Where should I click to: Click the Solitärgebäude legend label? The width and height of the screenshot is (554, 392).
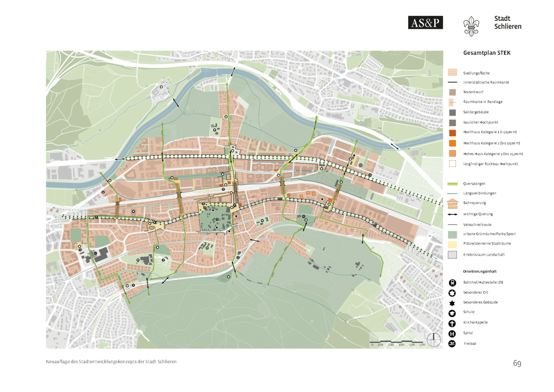476,112
